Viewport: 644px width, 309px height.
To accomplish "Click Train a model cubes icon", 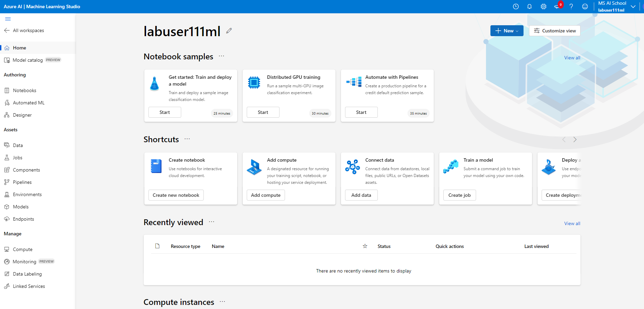I will click(451, 166).
